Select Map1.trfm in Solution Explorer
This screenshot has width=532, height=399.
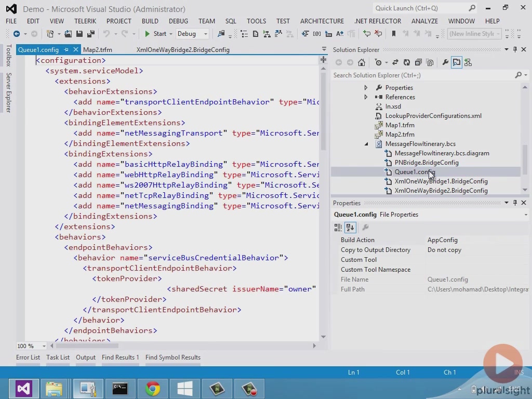coord(400,125)
